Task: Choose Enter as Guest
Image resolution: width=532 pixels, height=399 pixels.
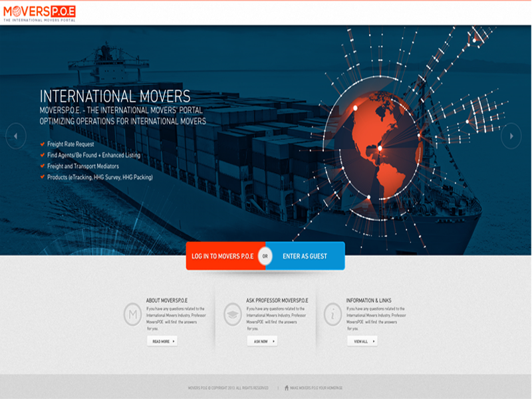Action: pyautogui.click(x=305, y=256)
